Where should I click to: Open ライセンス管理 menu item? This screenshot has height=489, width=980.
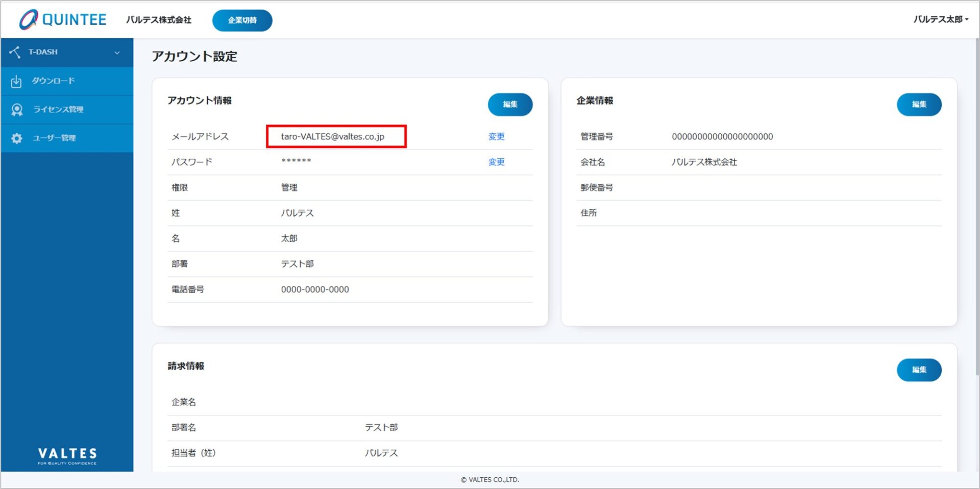pos(58,109)
